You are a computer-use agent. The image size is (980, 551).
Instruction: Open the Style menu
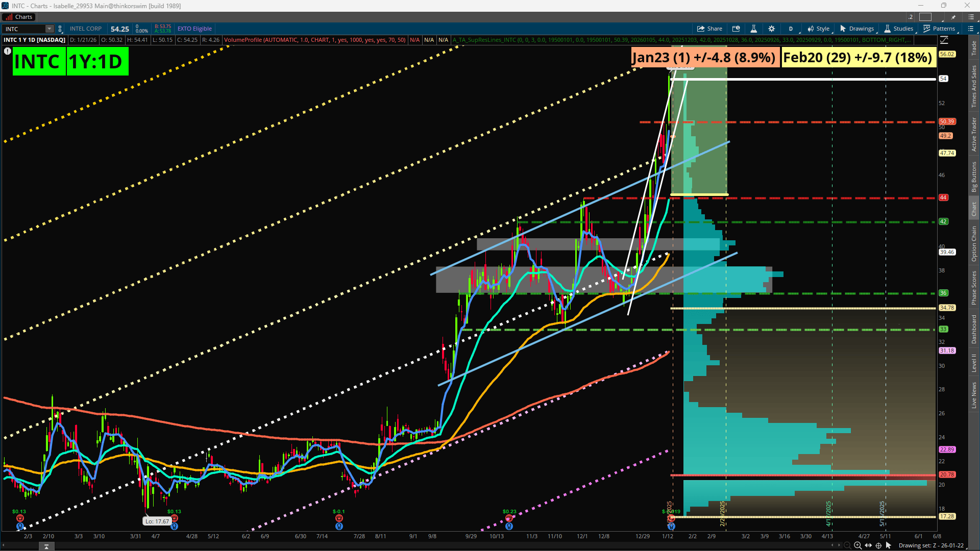818,29
